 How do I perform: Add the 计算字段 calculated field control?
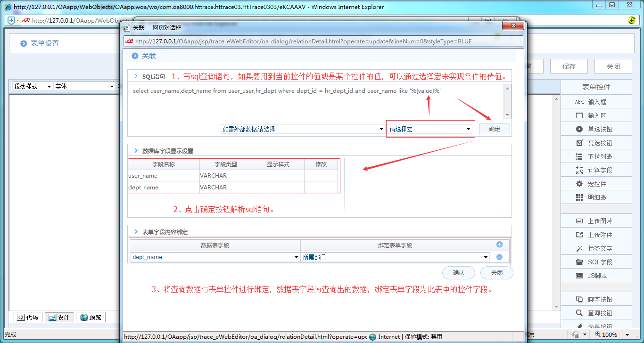click(596, 170)
